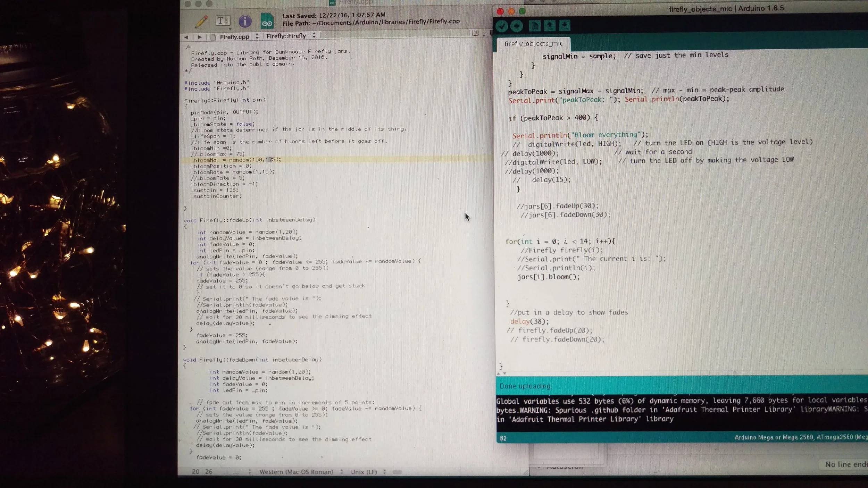Click the Verify checkmark button in Arduino
Image resolution: width=868 pixels, height=488 pixels.
coord(502,26)
